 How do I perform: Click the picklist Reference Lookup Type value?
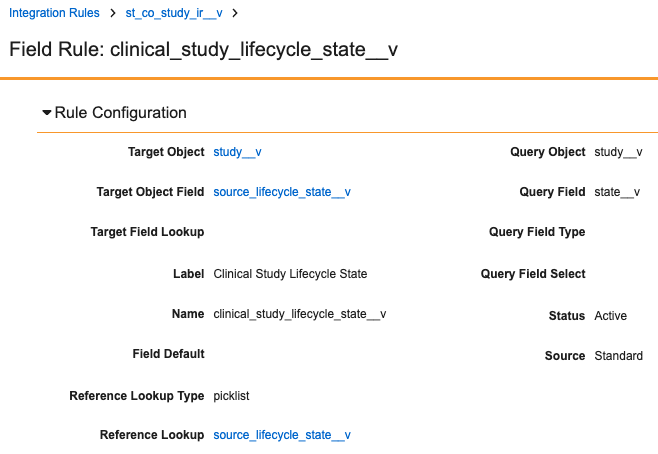click(x=231, y=396)
